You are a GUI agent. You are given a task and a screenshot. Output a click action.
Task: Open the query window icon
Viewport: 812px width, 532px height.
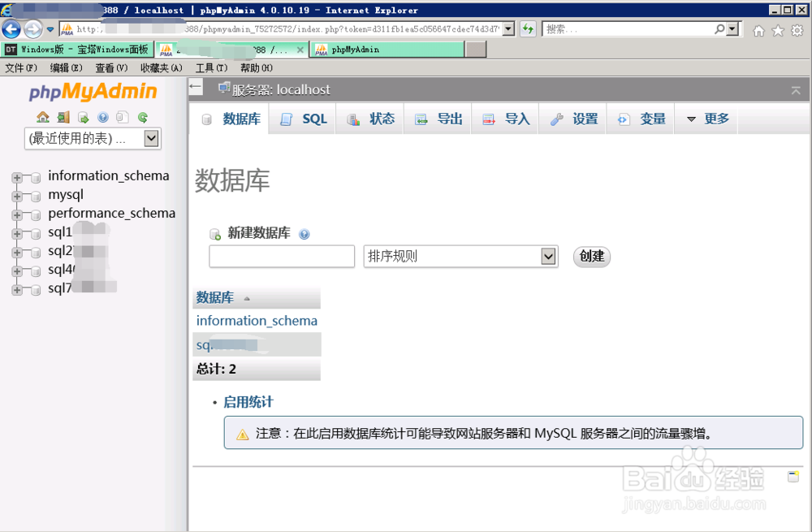[84, 118]
